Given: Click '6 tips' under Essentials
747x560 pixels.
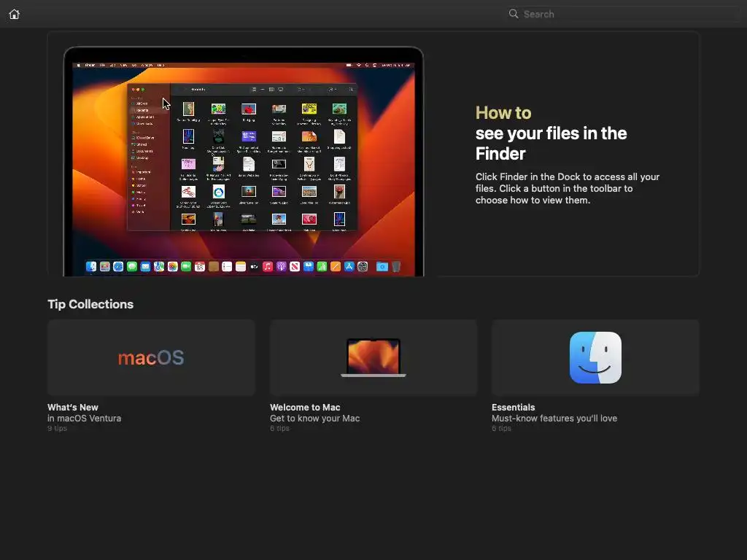Looking at the screenshot, I should 501,428.
